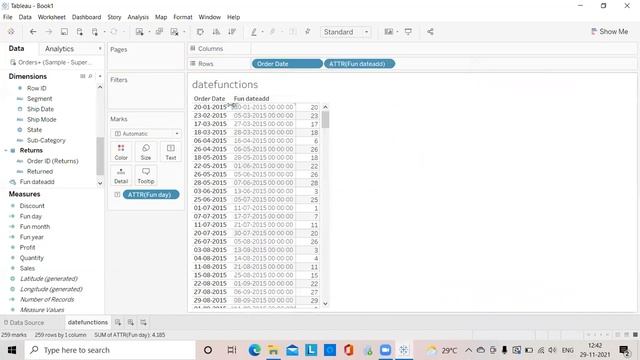
Task: Select the Fun dateadd field
Action: [x=37, y=182]
